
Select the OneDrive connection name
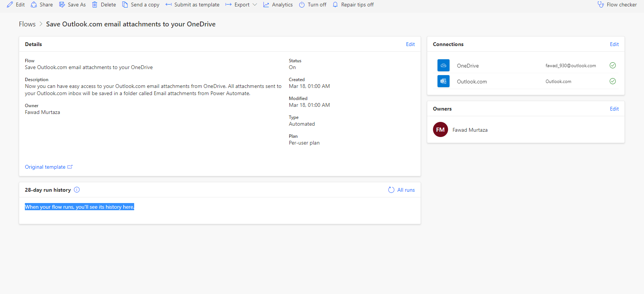468,66
